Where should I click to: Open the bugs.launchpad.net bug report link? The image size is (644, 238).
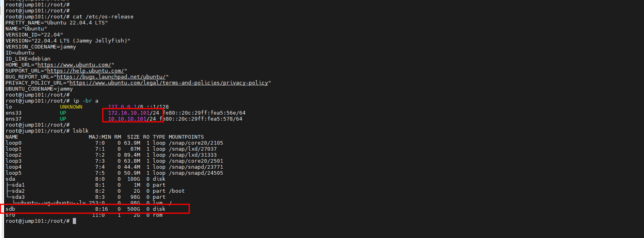click(x=111, y=77)
